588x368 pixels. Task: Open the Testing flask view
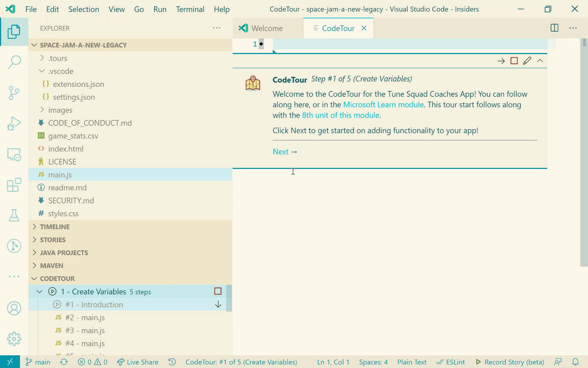point(14,216)
